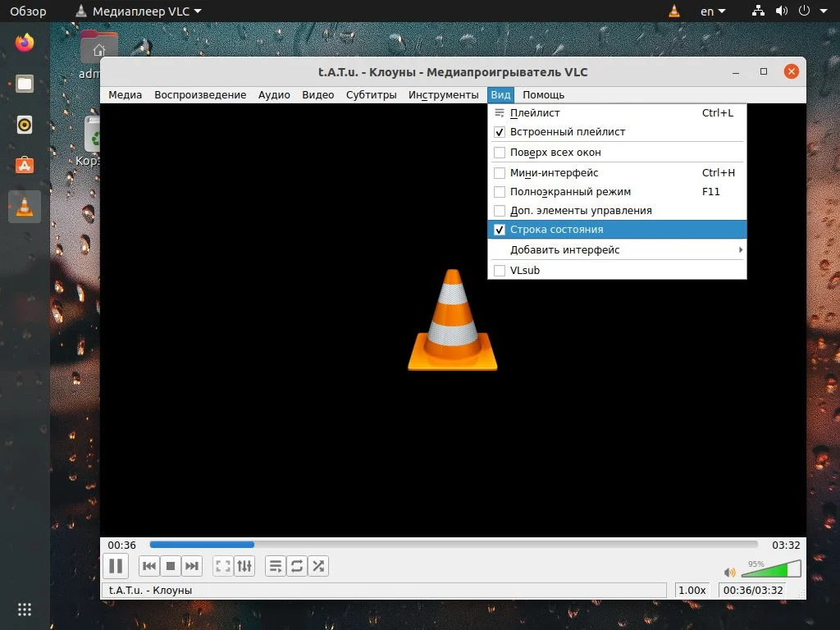This screenshot has height=630, width=840.
Task: Skip to the next track
Action: coord(191,565)
